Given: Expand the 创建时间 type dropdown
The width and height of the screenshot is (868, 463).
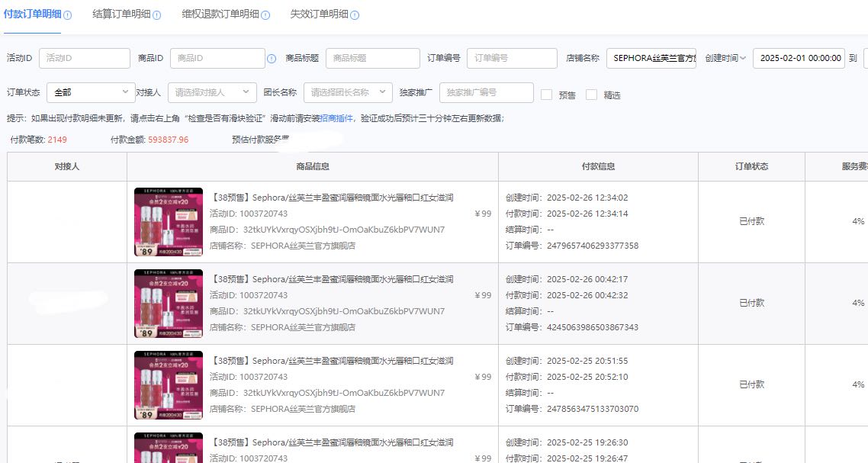Looking at the screenshot, I should point(725,58).
